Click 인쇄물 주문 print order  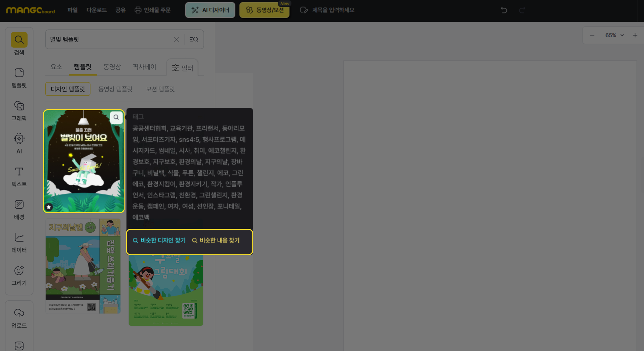(153, 10)
